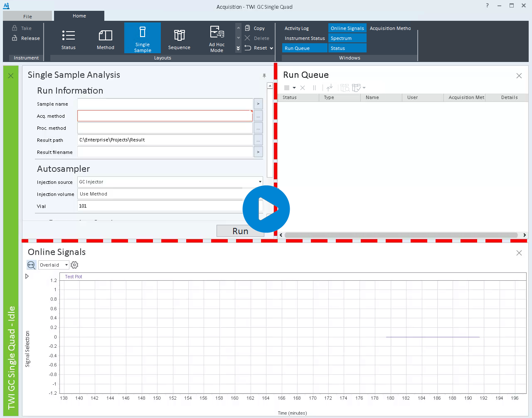532x418 pixels.
Task: Click pause icon in Run Queue toolbar
Action: coord(314,88)
